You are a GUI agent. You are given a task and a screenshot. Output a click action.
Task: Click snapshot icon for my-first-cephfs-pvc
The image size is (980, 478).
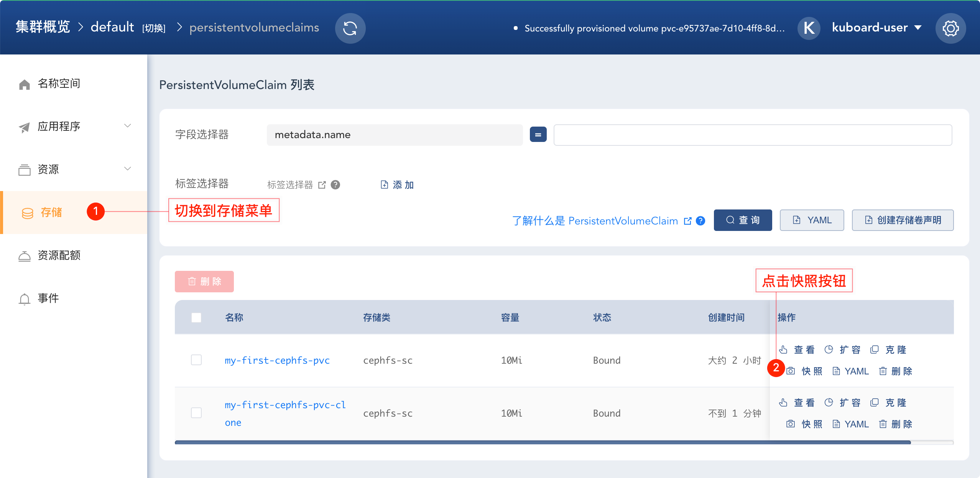[x=791, y=371]
